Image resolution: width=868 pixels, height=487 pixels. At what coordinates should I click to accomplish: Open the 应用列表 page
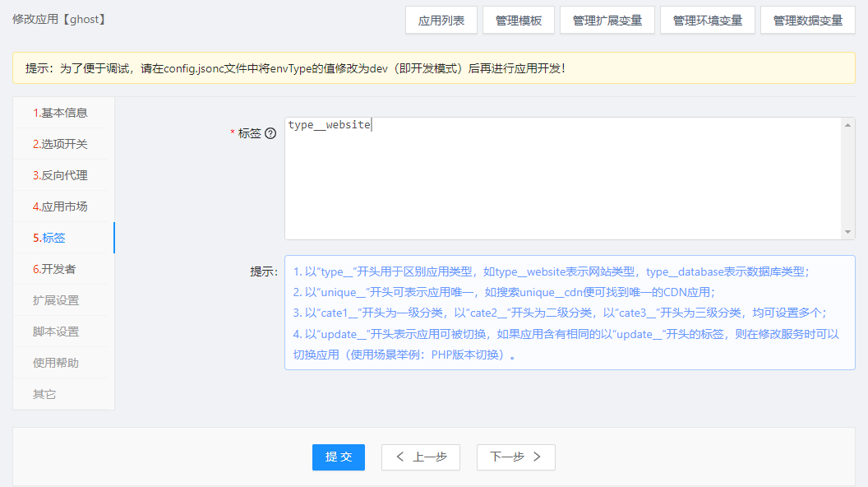pos(441,21)
